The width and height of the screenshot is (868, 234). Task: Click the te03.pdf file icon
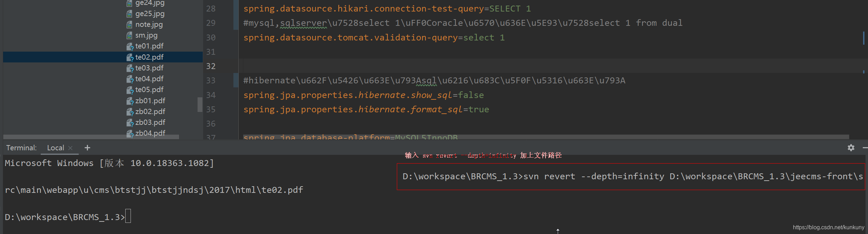point(130,68)
